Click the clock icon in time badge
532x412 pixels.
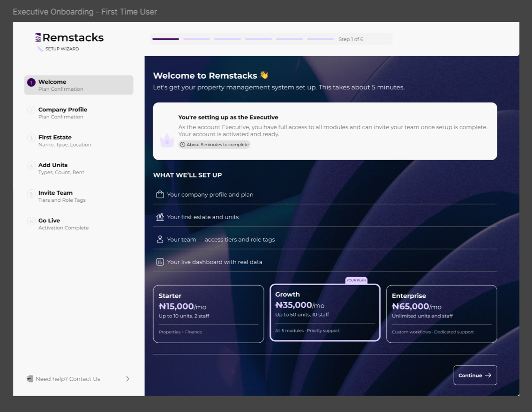[182, 145]
